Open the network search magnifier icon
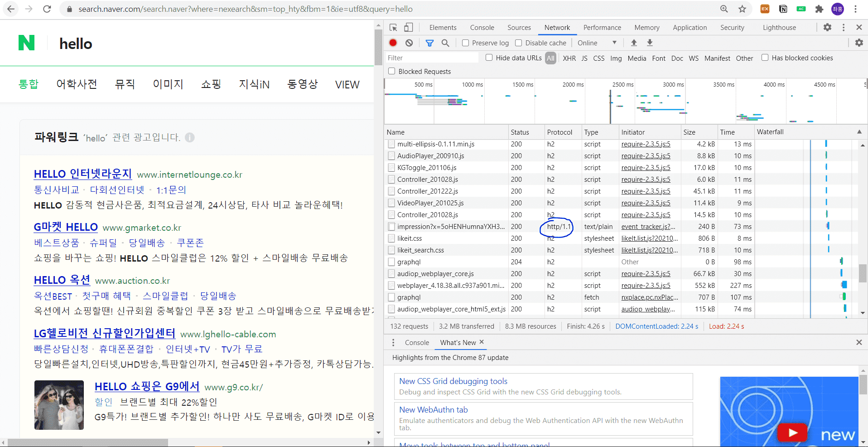 (445, 43)
